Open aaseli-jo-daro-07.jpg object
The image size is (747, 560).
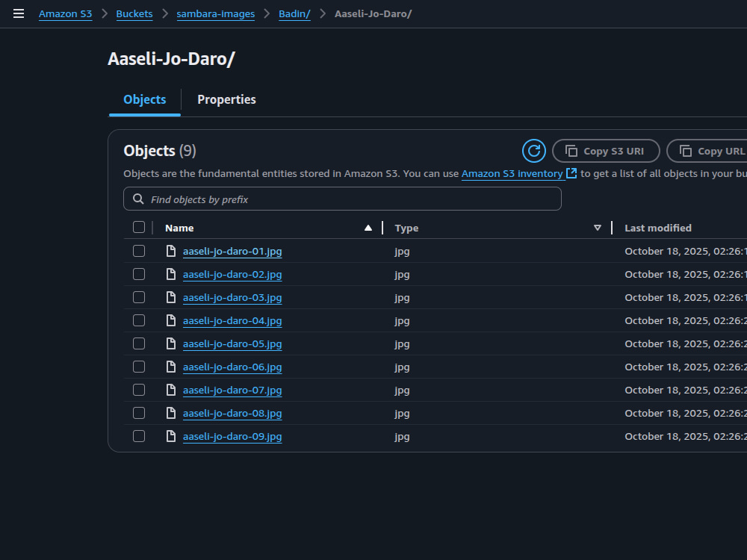(232, 391)
